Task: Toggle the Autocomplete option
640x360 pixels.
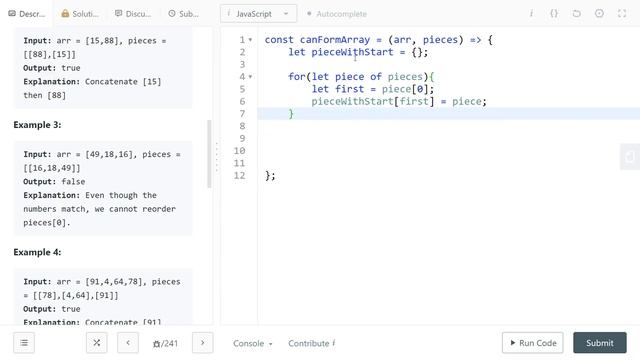Action: tap(337, 14)
